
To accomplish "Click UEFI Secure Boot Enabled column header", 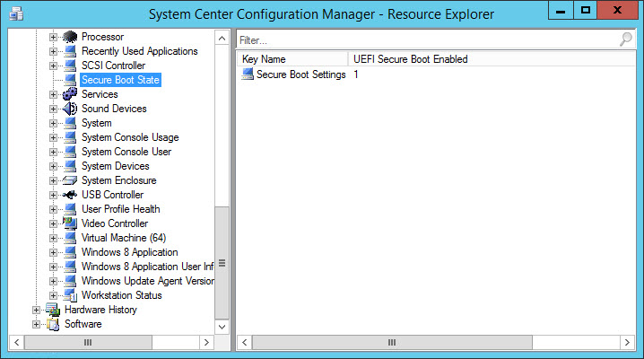I will [411, 59].
